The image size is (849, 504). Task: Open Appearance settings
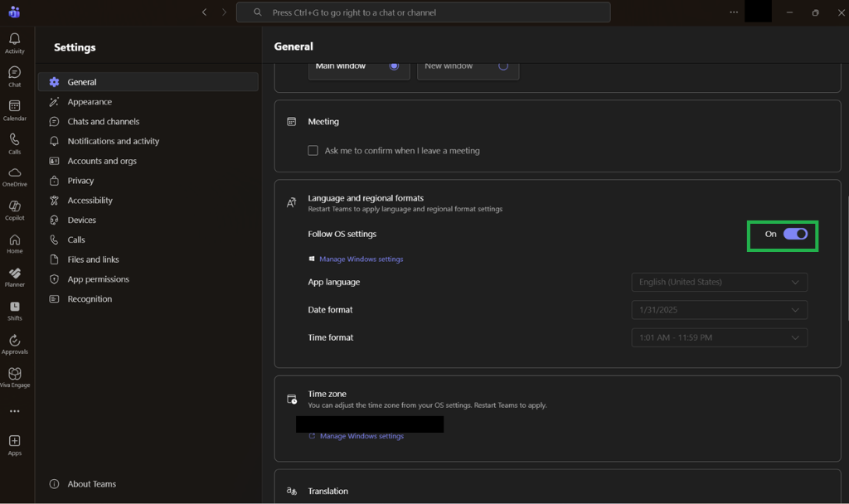pos(148,102)
